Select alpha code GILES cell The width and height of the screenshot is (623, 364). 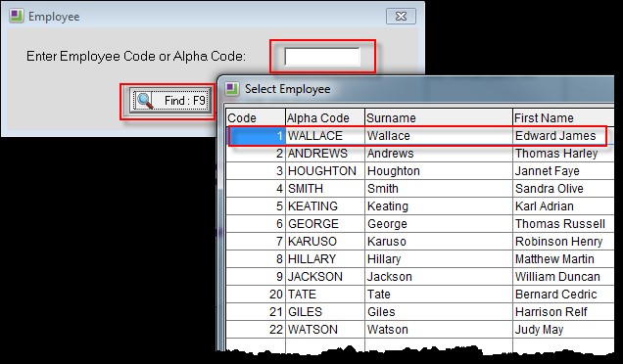click(325, 311)
